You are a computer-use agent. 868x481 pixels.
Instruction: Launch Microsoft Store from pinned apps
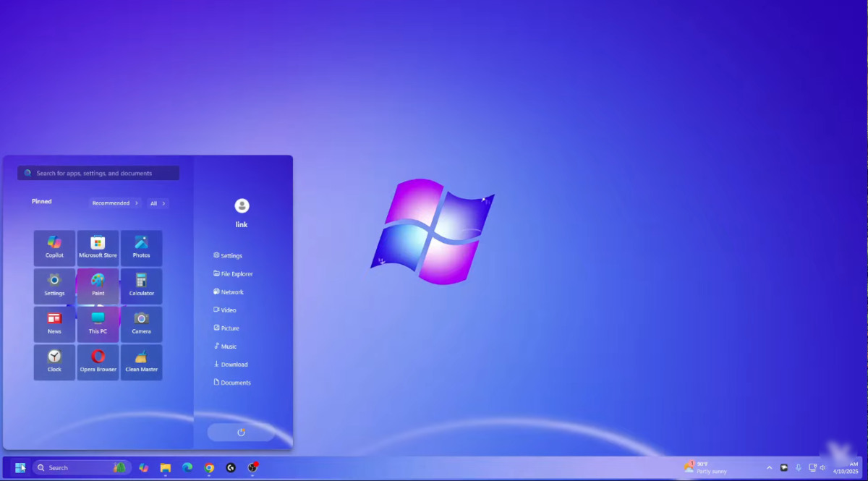[98, 248]
